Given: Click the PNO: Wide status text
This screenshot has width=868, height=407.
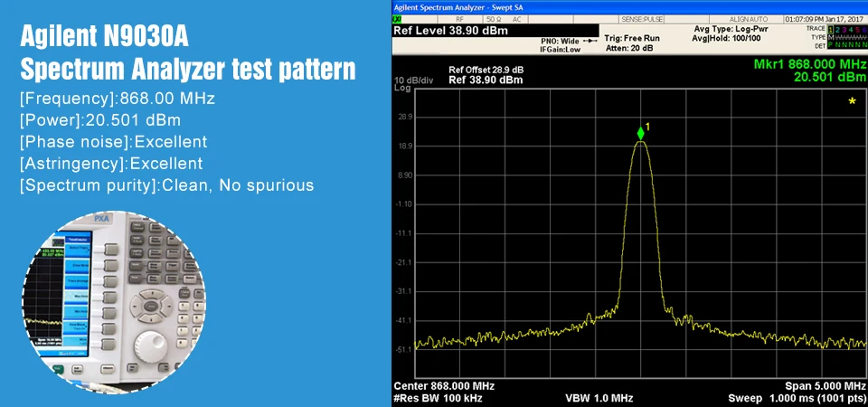Looking at the screenshot, I should pyautogui.click(x=560, y=42).
